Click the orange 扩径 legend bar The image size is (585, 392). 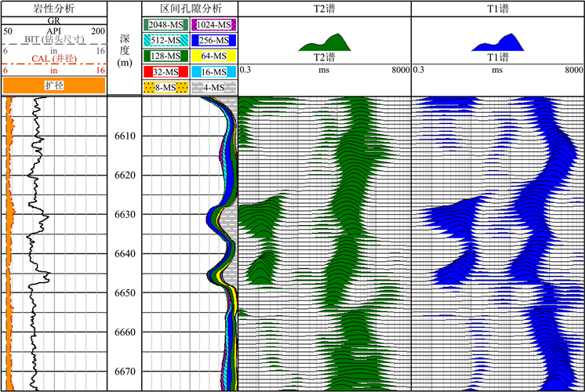coord(54,85)
